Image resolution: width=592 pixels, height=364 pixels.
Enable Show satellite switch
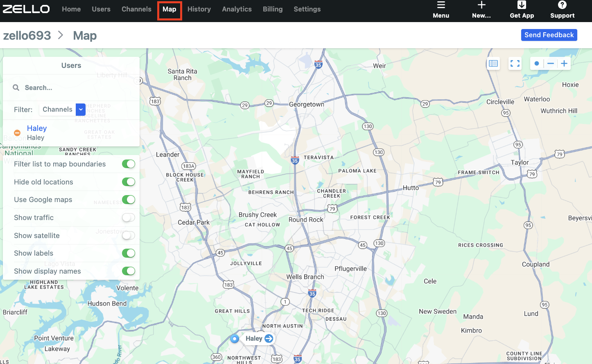(129, 236)
